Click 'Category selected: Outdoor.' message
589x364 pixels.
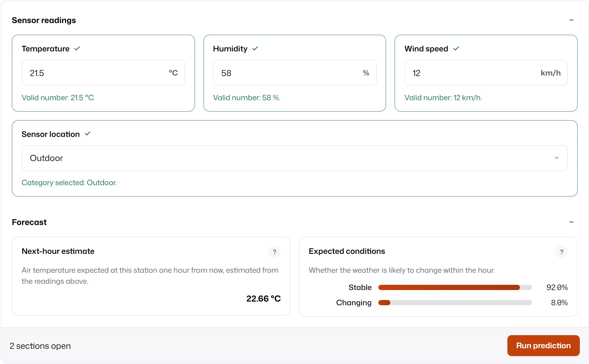pos(69,183)
